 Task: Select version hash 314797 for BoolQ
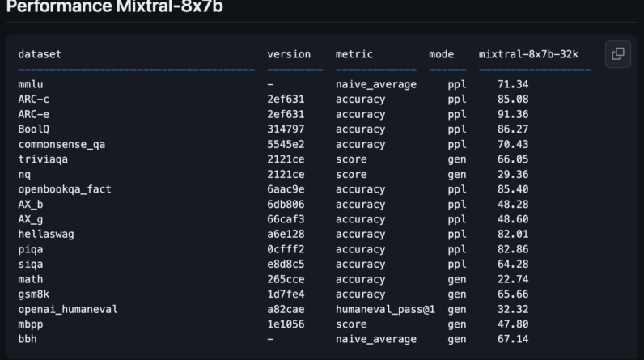click(x=286, y=129)
